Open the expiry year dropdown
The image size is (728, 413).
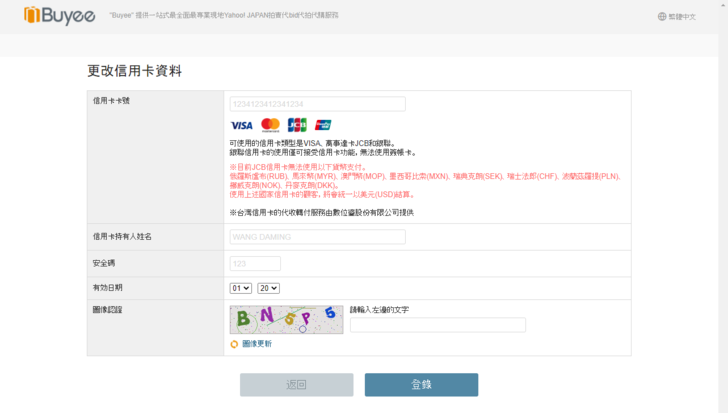coord(268,288)
